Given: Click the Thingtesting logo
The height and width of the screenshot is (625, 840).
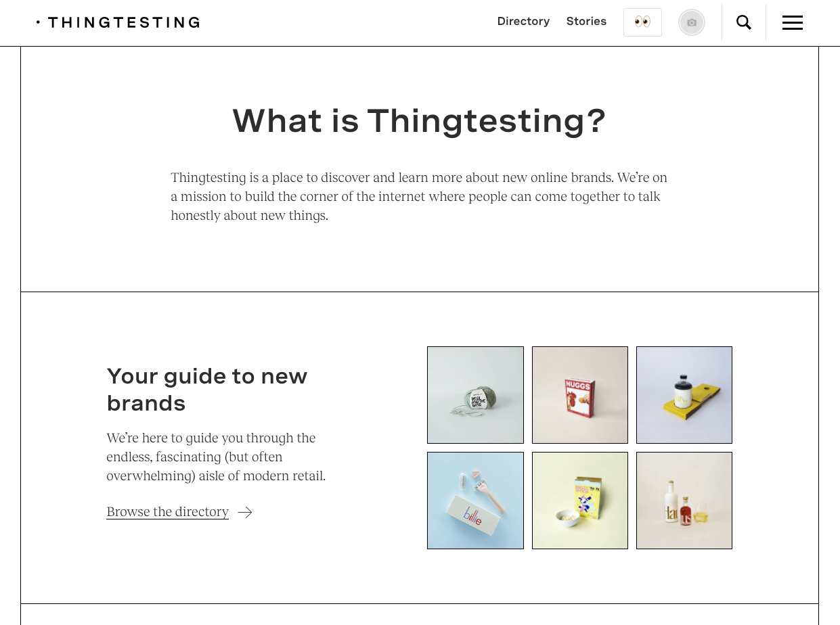Looking at the screenshot, I should point(124,22).
